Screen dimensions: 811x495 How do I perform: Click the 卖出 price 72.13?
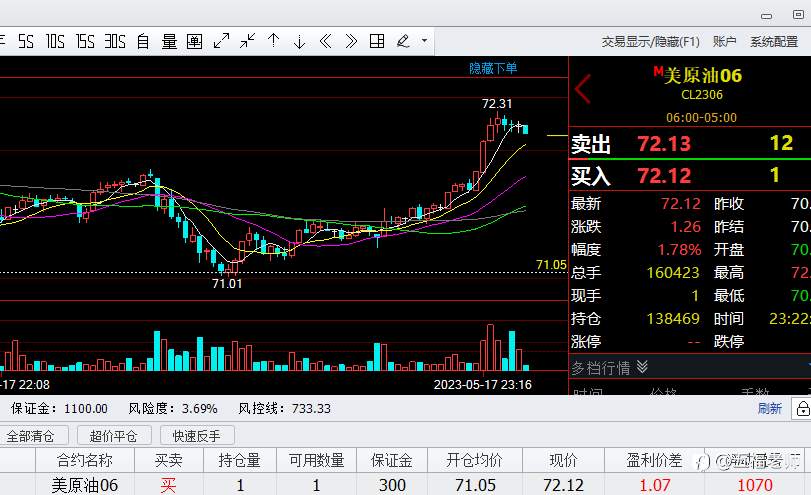(x=664, y=144)
